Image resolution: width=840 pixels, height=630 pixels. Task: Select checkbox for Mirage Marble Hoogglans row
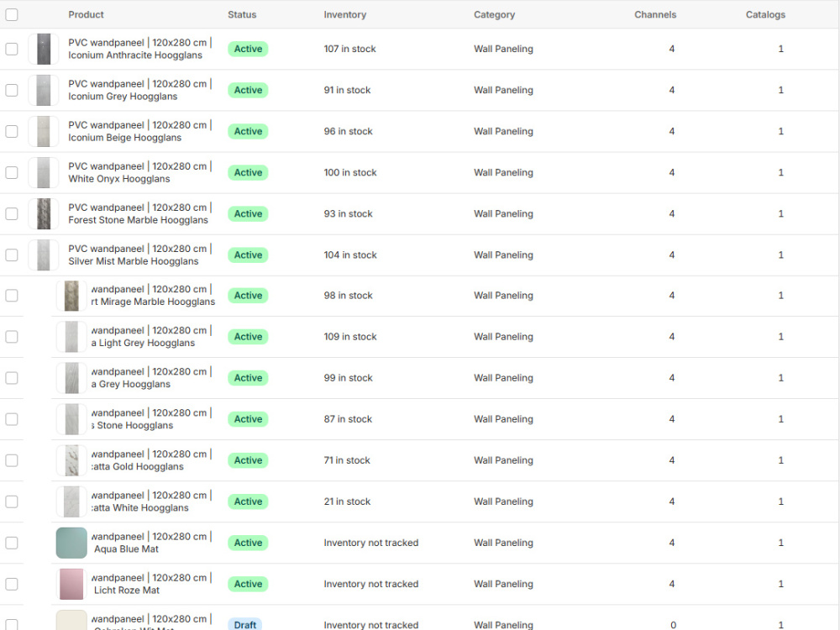point(12,295)
